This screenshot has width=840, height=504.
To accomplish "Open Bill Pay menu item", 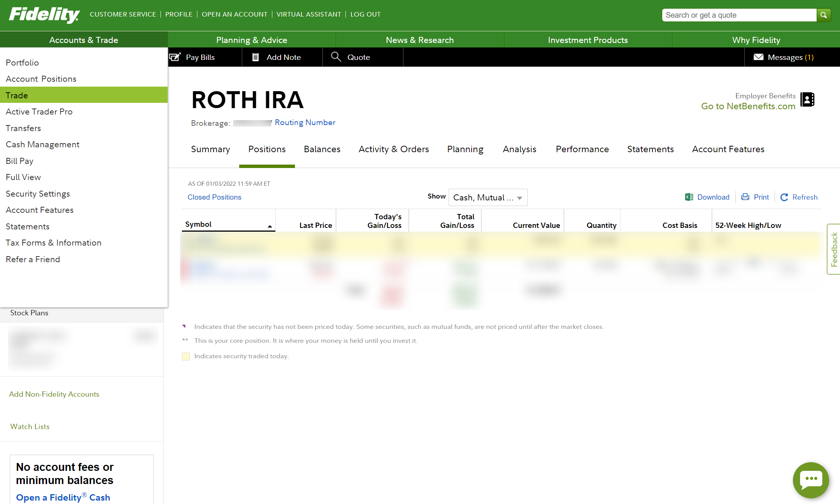I will [84, 161].
